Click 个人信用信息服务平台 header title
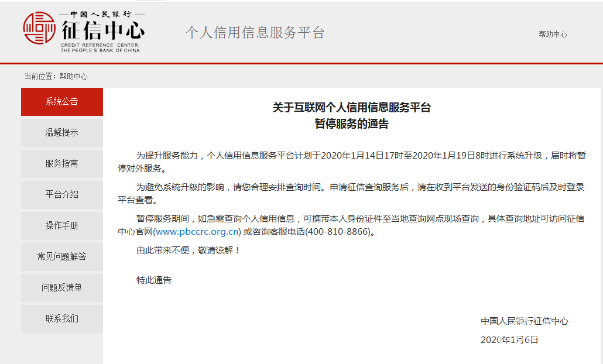Screen dimensions: 603x364 (255, 33)
